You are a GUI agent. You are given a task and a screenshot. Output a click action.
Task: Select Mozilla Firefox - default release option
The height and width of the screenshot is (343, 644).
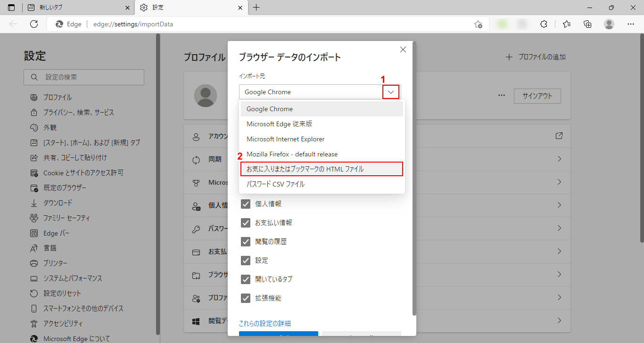coord(322,154)
